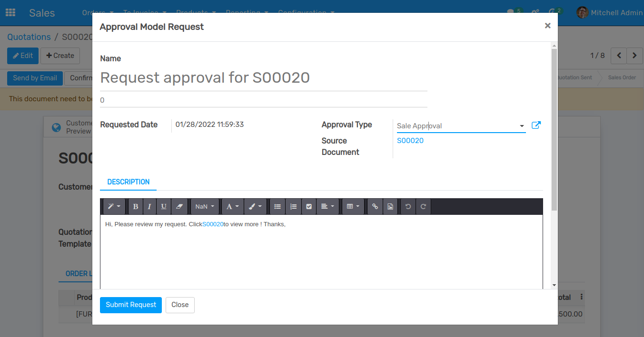This screenshot has width=644, height=337.
Task: Select the DESCRIPTION tab
Action: coord(129,182)
